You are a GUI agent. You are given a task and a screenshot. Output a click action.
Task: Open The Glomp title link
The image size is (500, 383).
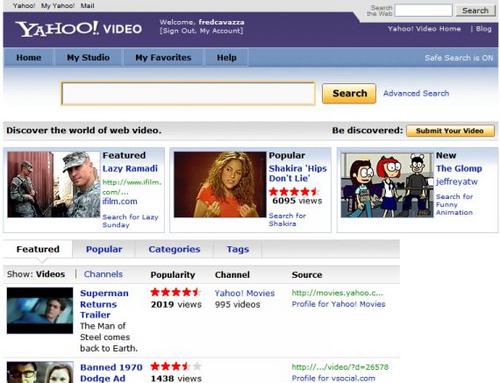click(459, 169)
